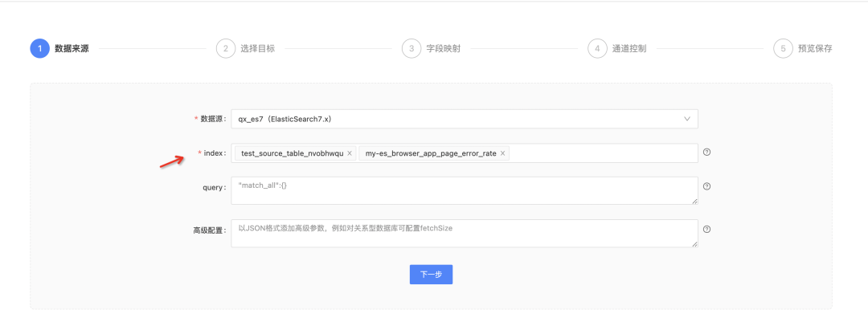
Task: Remove test_source_table_nvobhwqu tag
Action: 350,153
